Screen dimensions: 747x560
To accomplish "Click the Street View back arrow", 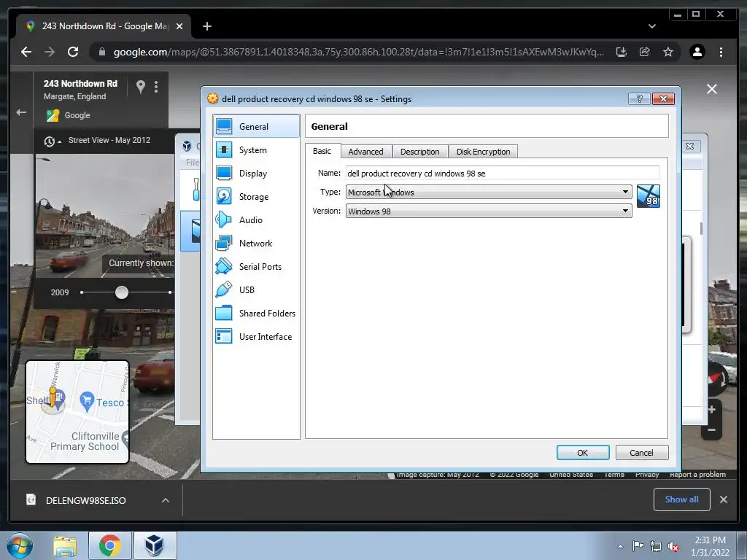I will click(x=21, y=112).
